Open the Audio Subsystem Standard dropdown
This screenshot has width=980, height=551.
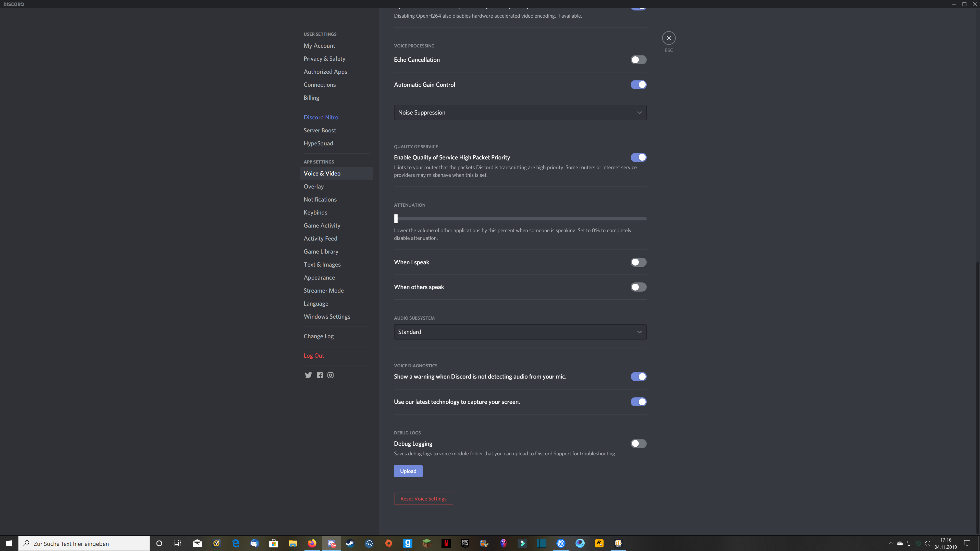click(x=520, y=332)
